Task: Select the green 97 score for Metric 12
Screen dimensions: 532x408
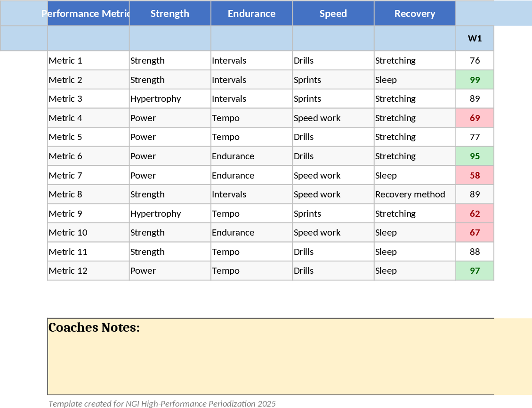Action: 475,271
